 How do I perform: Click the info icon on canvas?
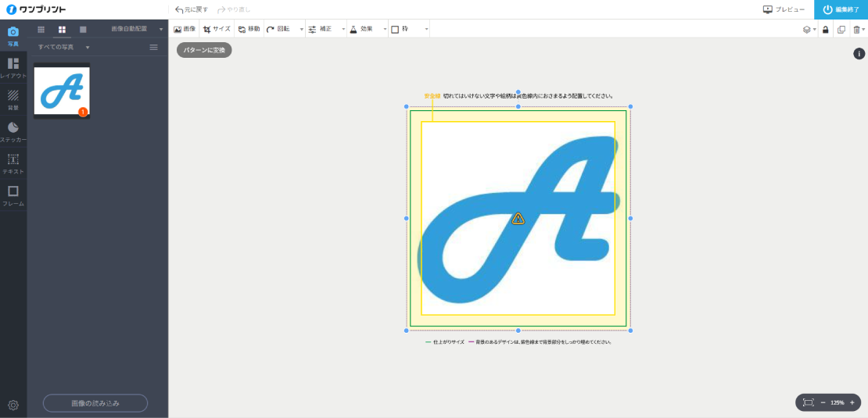(859, 54)
